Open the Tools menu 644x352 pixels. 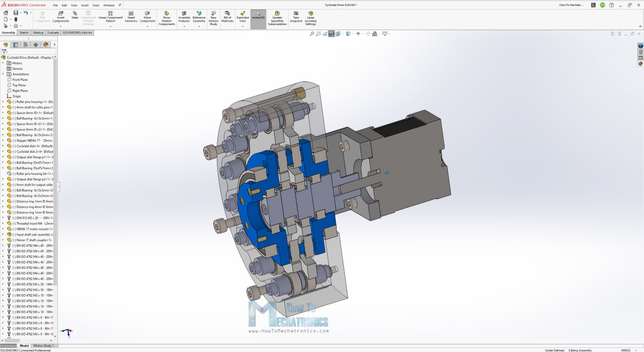tap(96, 5)
